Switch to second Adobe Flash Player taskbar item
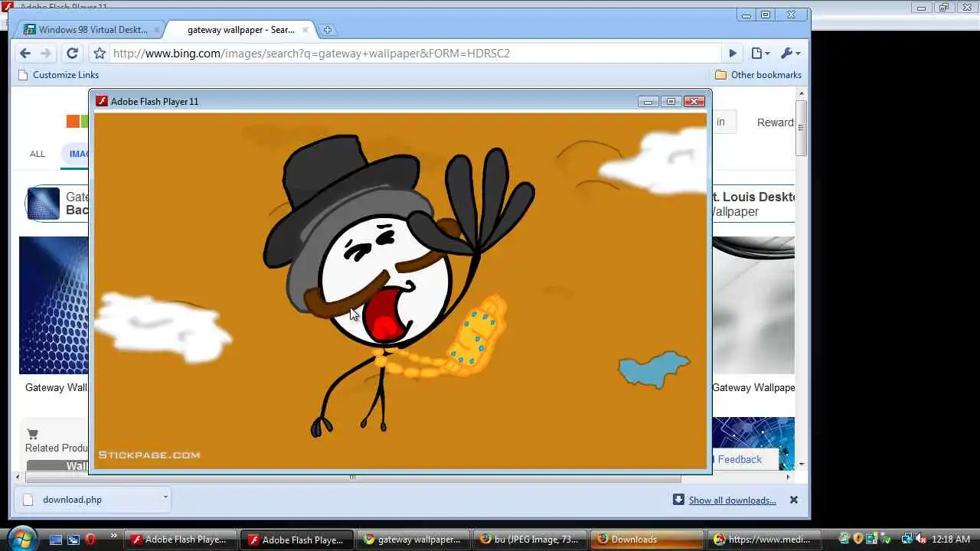Screen dimensions: 980x551 (297, 540)
